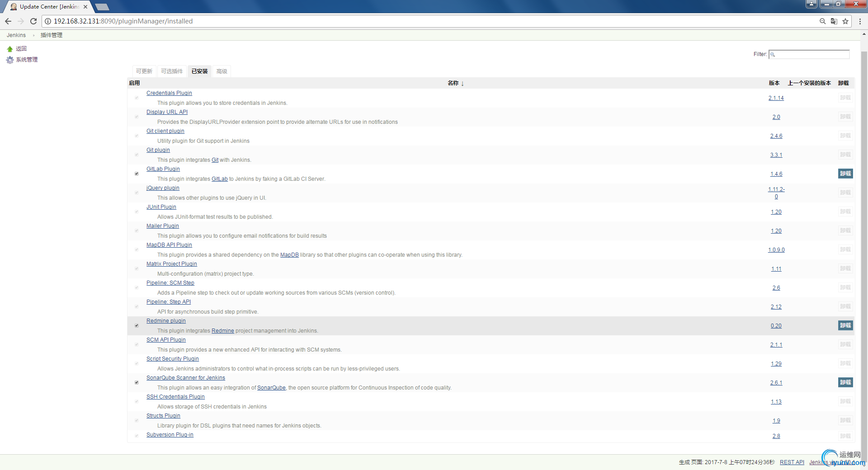The height and width of the screenshot is (470, 868).
Task: Click the Jenkins breadcrumb item
Action: (16, 35)
